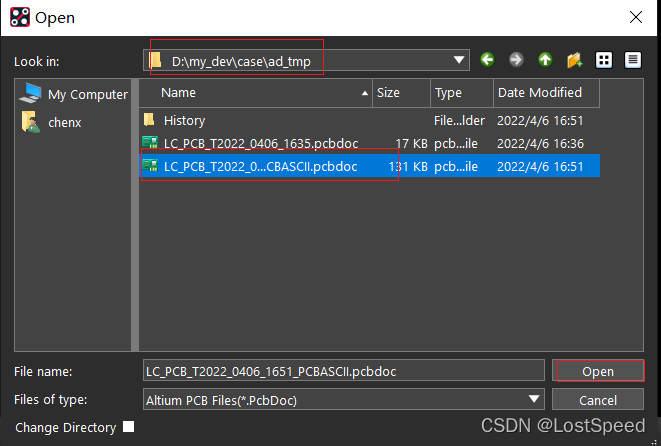Create a new folder
This screenshot has height=446, width=661.
[574, 60]
